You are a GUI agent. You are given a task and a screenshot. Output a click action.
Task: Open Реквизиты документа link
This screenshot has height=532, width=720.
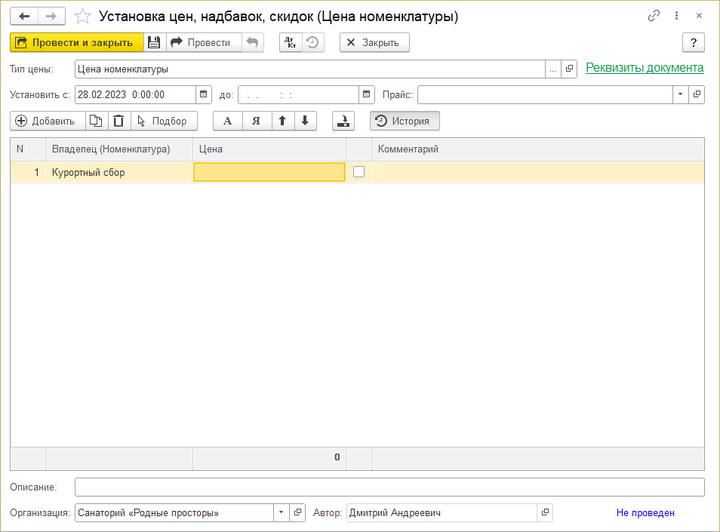pos(644,68)
